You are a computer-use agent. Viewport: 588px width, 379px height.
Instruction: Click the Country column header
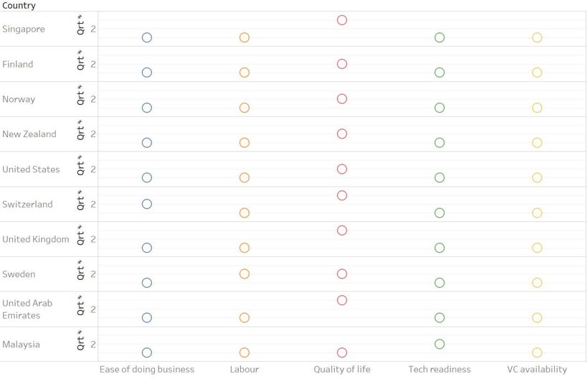click(19, 6)
